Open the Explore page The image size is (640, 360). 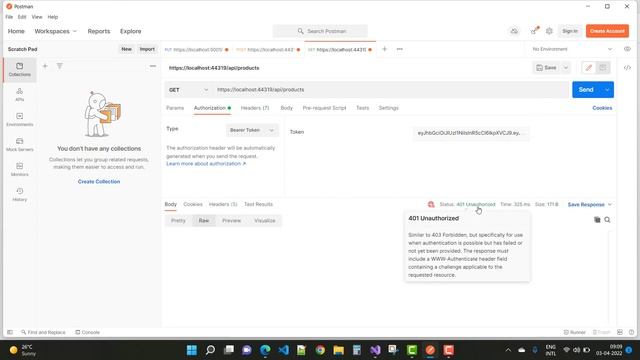coord(131,31)
